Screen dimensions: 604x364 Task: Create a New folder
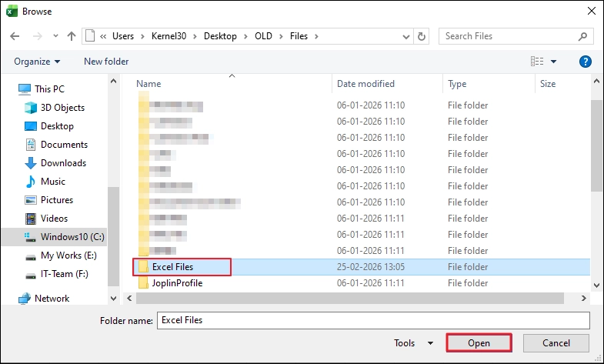[106, 62]
